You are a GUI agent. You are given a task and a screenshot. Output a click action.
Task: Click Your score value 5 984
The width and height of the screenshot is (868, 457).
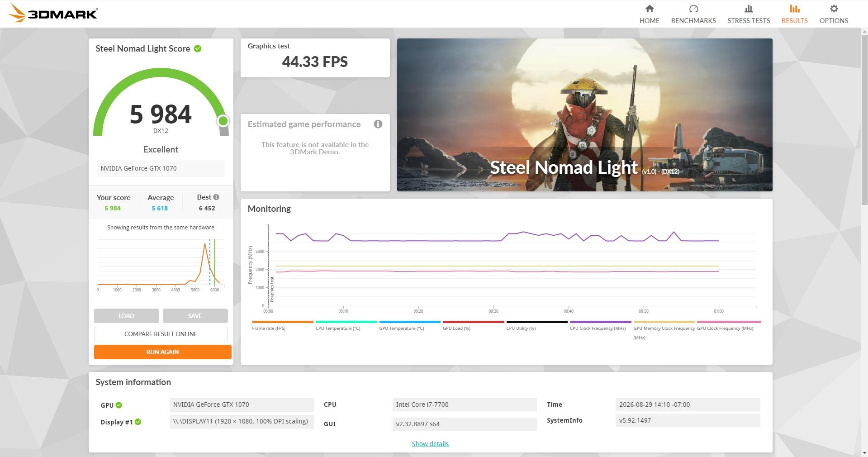pos(113,208)
